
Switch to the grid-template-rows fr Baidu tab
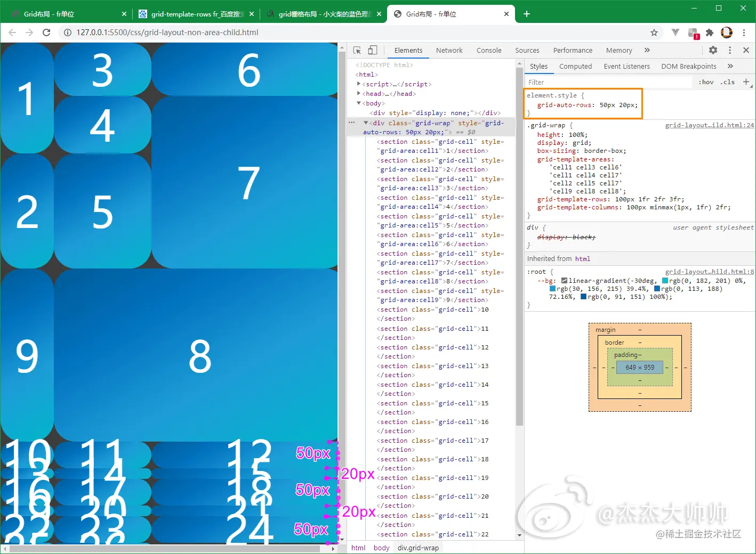[x=195, y=14]
